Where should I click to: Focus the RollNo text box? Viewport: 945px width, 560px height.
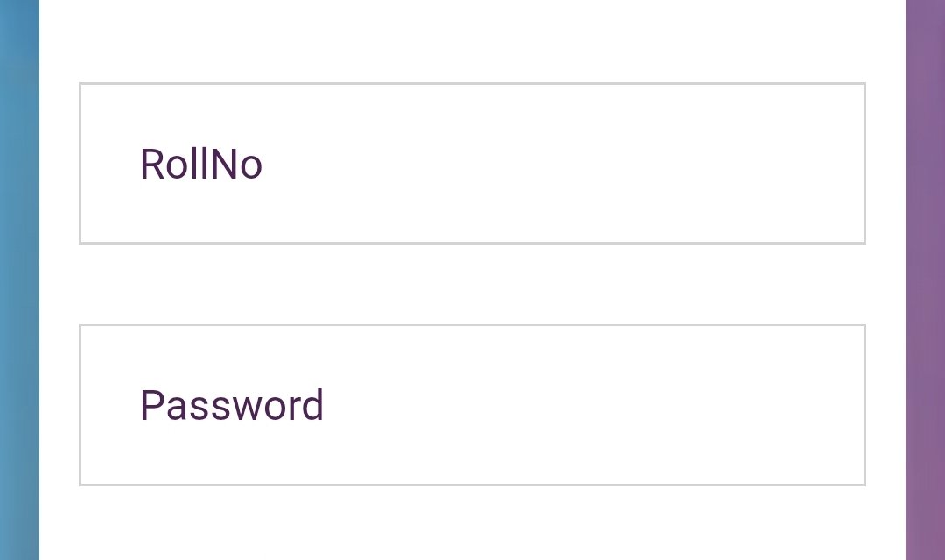[x=472, y=164]
